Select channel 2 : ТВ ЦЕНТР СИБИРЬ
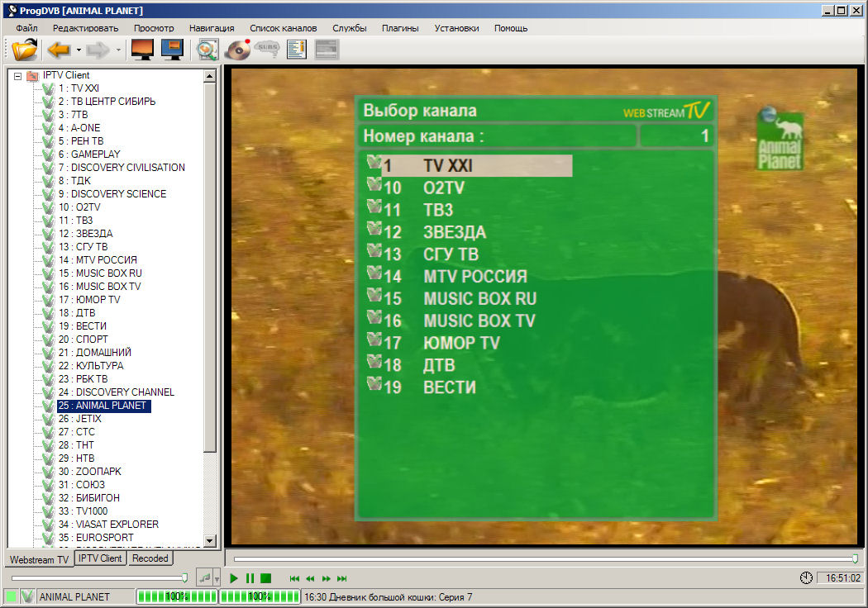The height and width of the screenshot is (608, 868). click(x=107, y=102)
